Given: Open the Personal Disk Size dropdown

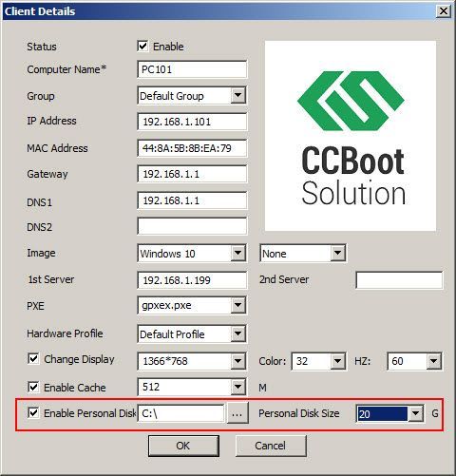Looking at the screenshot, I should [415, 413].
